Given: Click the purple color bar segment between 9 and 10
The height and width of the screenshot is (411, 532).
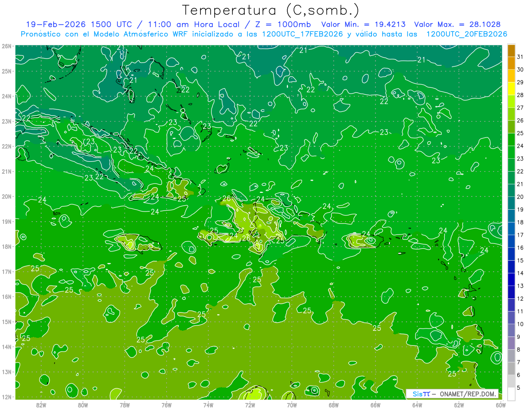Looking at the screenshot, I should pos(511,330).
